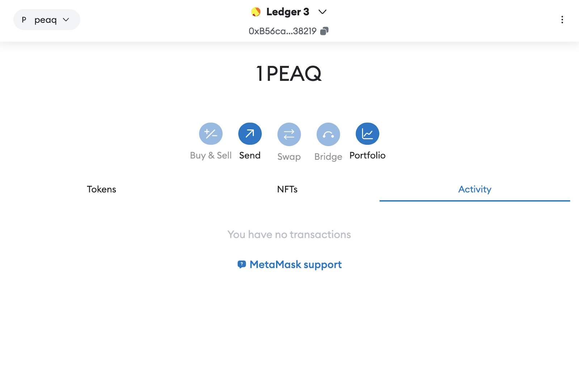
Task: Click the peaq network avatar icon
Action: [x=23, y=20]
